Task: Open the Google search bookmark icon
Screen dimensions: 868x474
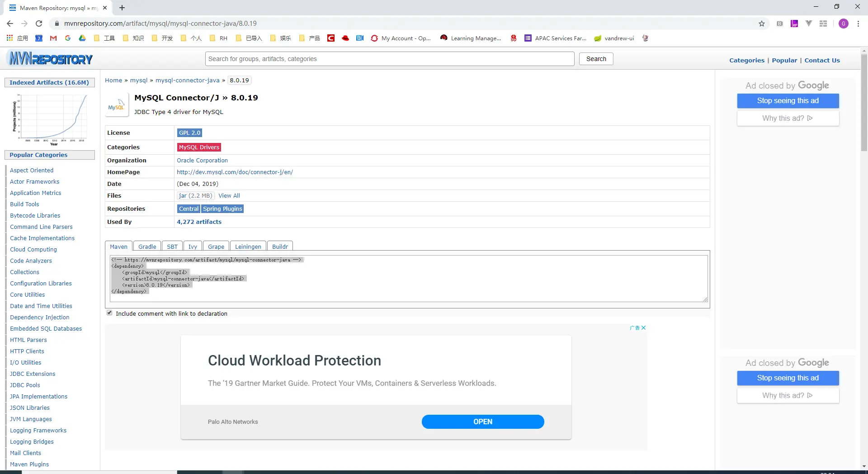Action: tap(68, 38)
